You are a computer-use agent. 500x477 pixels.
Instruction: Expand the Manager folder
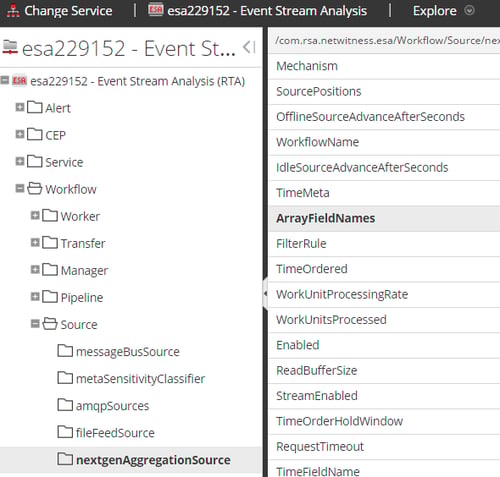click(35, 269)
